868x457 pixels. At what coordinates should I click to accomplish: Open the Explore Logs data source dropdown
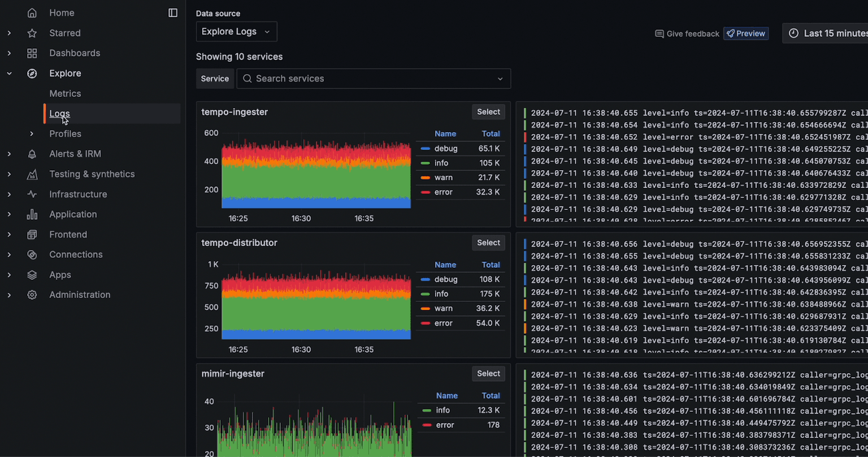(236, 32)
